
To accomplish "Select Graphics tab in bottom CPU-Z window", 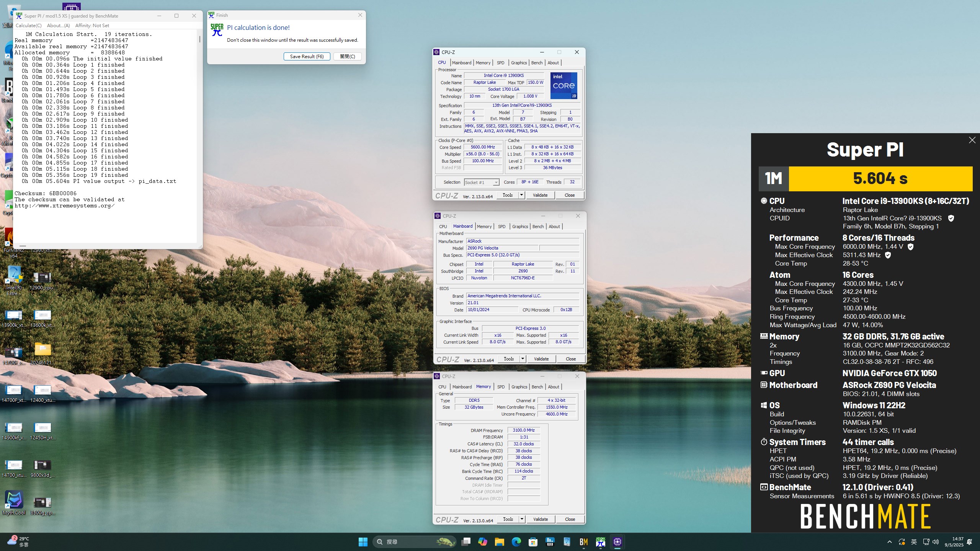I will tap(519, 387).
